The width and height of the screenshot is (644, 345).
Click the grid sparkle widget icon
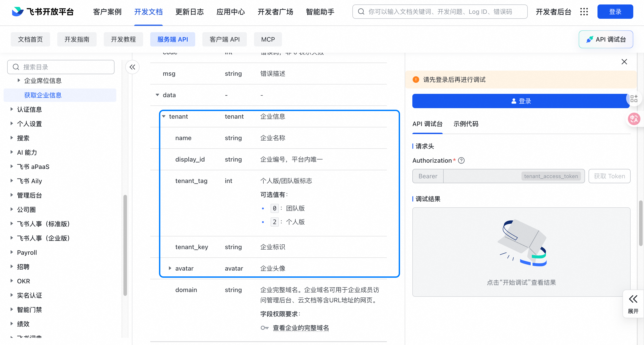pyautogui.click(x=634, y=99)
